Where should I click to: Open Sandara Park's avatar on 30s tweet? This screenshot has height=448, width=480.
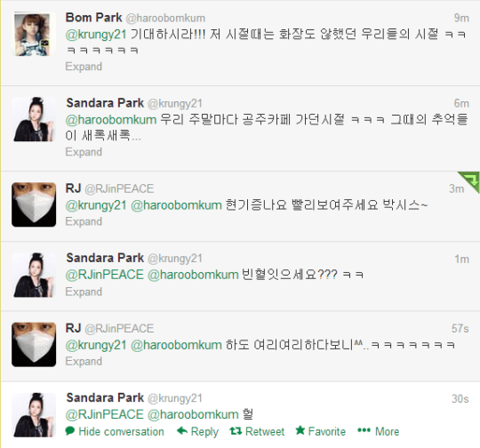[34, 414]
